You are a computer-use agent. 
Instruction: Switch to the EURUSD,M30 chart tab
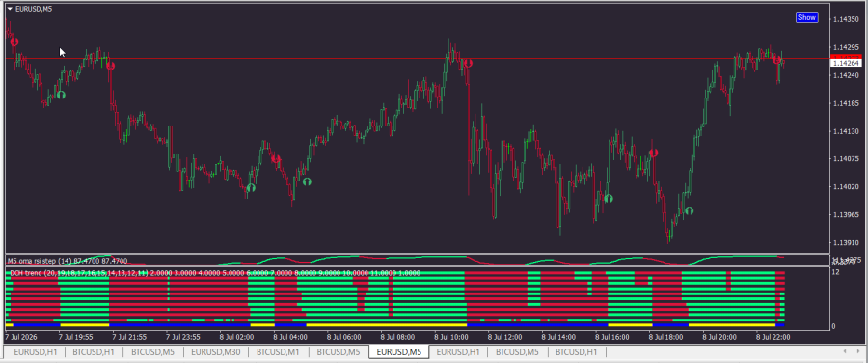[x=215, y=352]
